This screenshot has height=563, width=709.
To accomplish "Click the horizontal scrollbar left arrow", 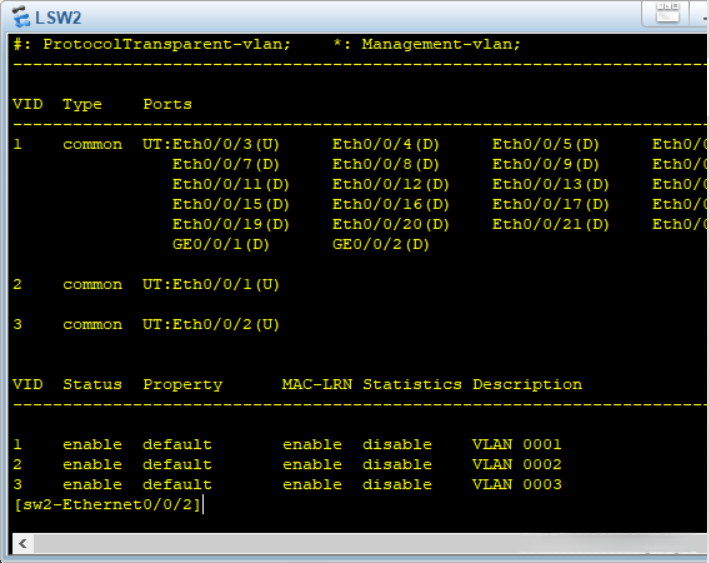I will [x=23, y=543].
